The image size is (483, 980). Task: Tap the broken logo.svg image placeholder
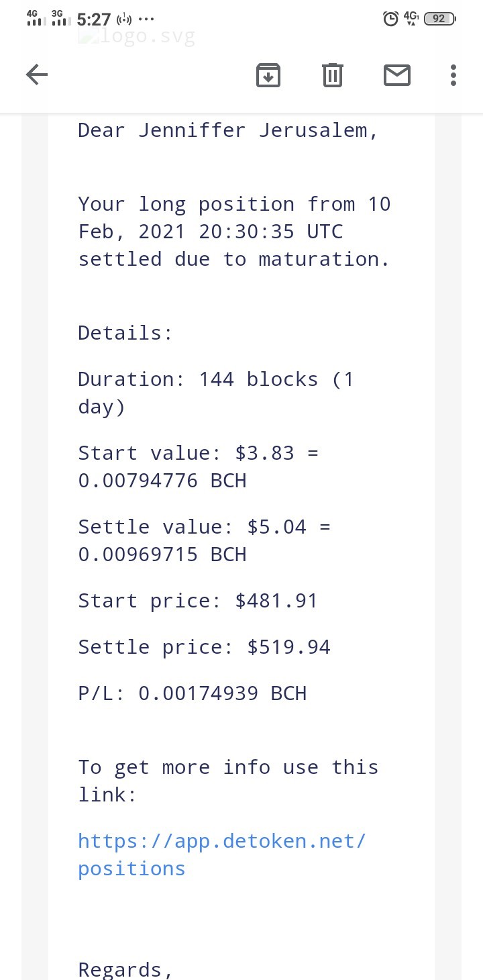coord(136,36)
